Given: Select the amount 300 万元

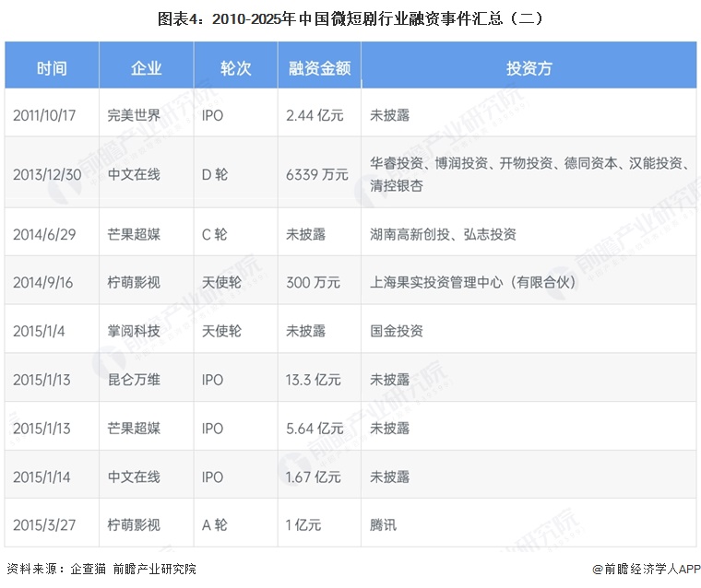Looking at the screenshot, I should 313,282.
